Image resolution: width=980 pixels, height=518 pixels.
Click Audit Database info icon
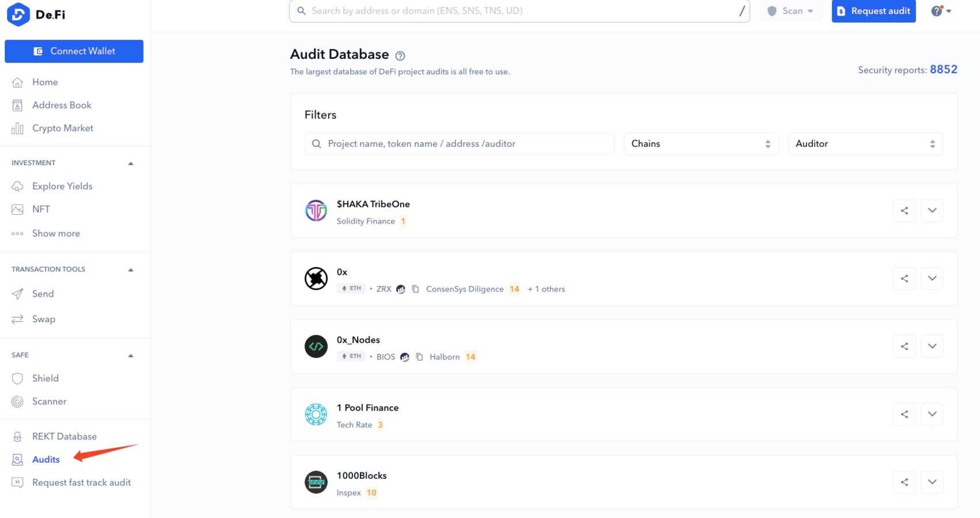click(x=400, y=56)
